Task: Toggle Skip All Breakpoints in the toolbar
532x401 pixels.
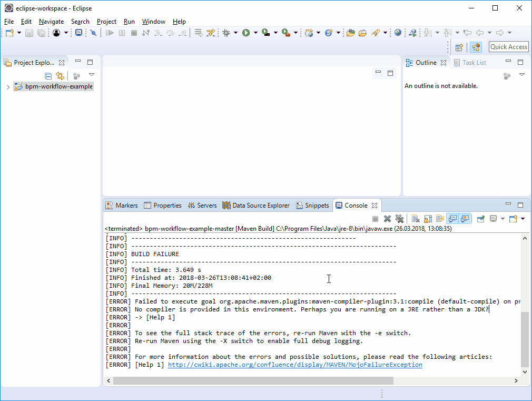Action: (x=93, y=33)
